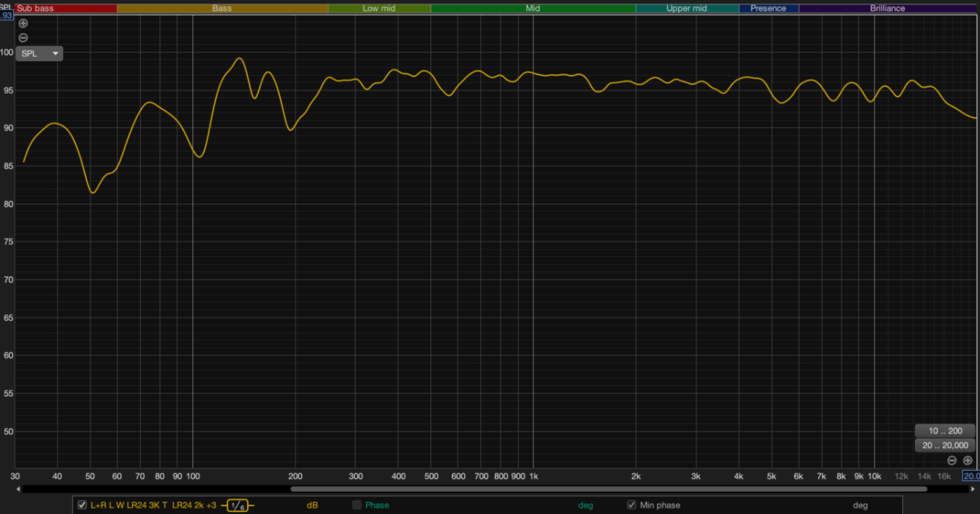
Task: Click the right scroll arrow of frequency scrollbar
Action: click(975, 489)
